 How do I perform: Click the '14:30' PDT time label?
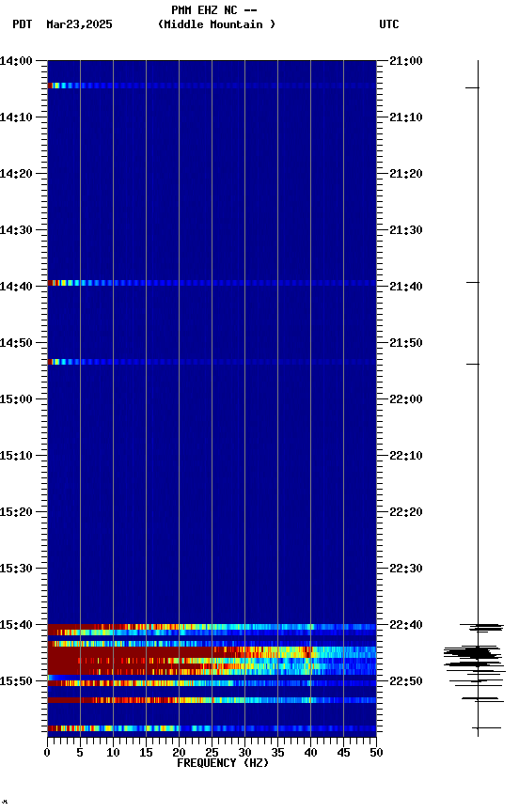point(16,230)
